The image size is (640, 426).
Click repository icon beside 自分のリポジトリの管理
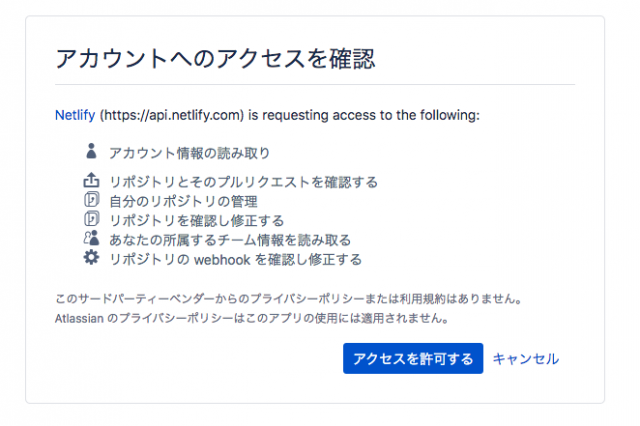[91, 199]
